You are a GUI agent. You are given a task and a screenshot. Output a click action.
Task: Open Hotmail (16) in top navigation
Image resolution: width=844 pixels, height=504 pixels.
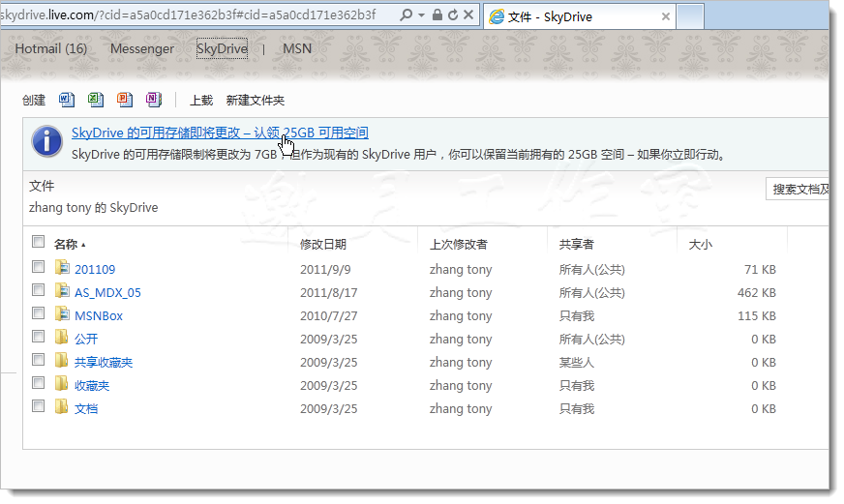point(50,48)
